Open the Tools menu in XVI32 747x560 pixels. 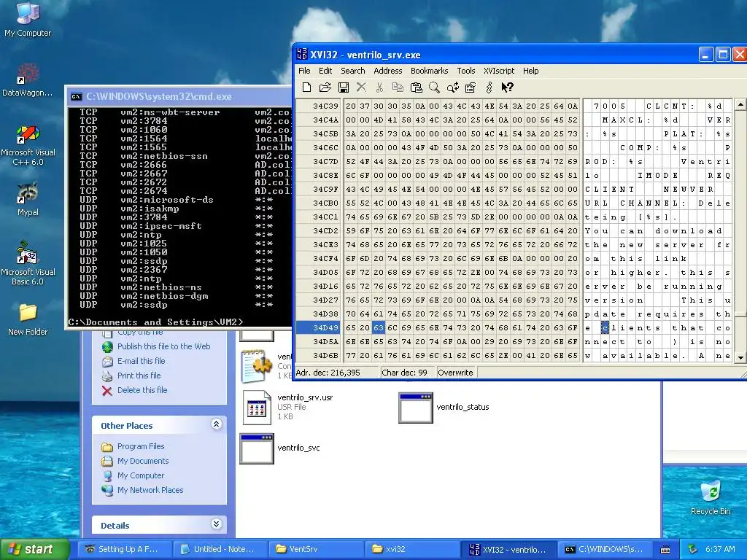(466, 71)
